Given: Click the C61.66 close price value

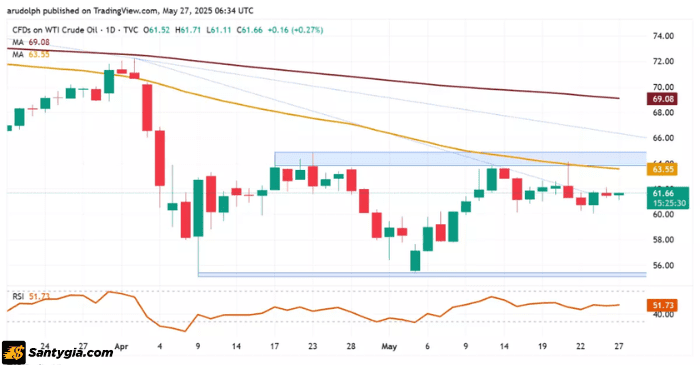Looking at the screenshot, I should point(250,30).
